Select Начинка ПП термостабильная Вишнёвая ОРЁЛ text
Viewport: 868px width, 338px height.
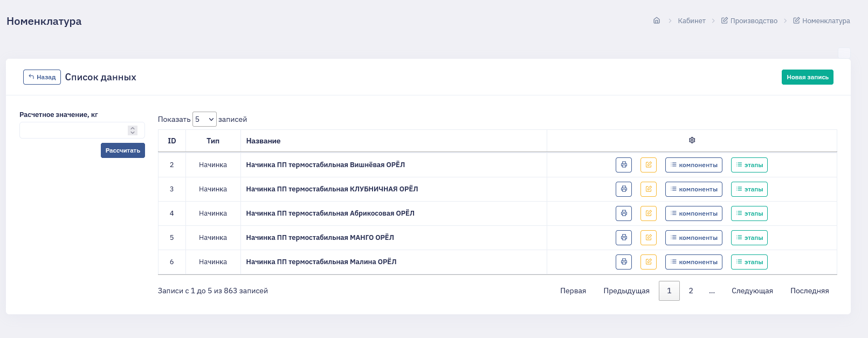(x=326, y=165)
